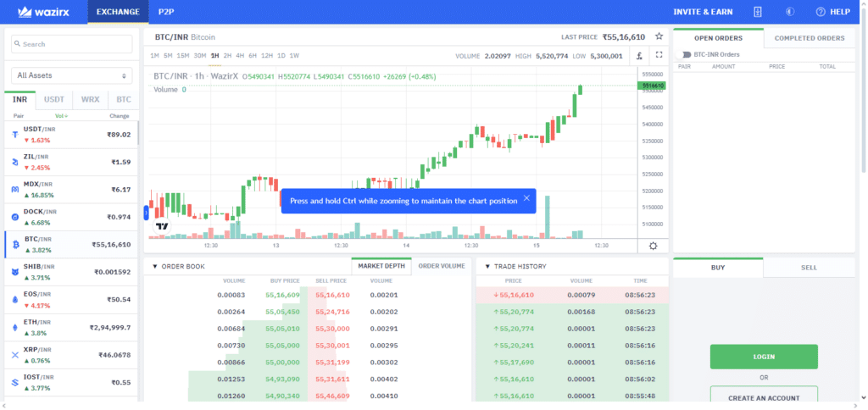868x410 pixels.
Task: Collapse the ORDER BOOK section
Action: click(155, 267)
